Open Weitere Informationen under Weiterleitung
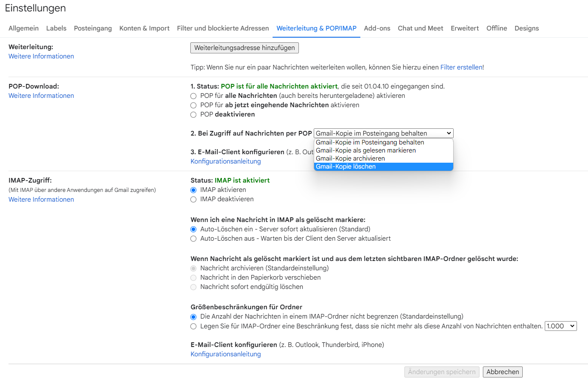This screenshot has height=383, width=588. [x=41, y=56]
